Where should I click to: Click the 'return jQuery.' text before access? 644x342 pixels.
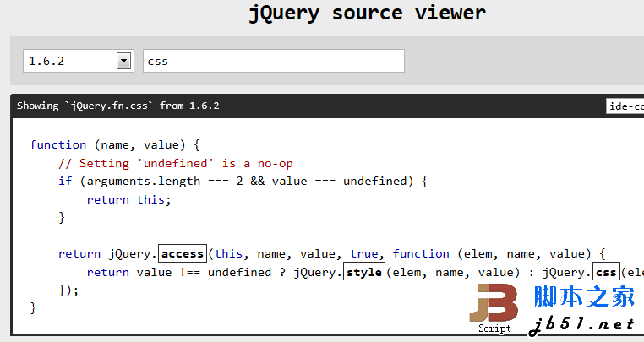106,253
